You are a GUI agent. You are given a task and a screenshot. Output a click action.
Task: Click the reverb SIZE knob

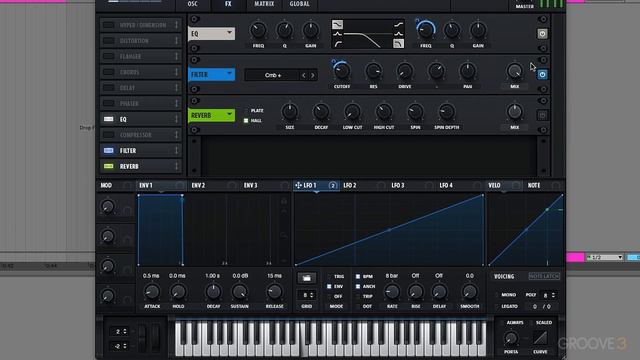click(x=290, y=112)
